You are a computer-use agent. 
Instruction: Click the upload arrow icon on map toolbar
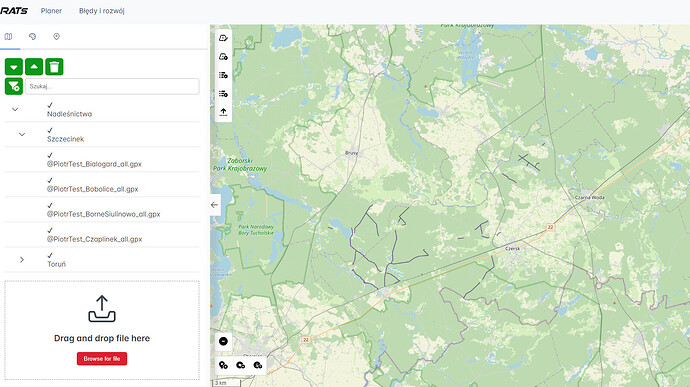point(223,112)
